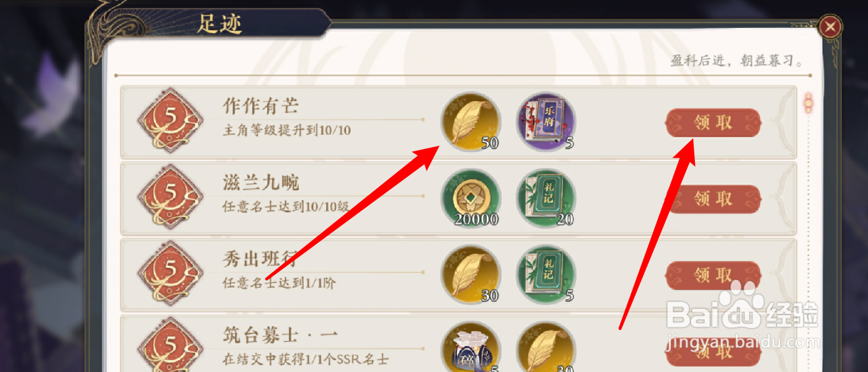Close the 足迹 panel with red X
This screenshot has height=372, width=868.
click(x=830, y=27)
